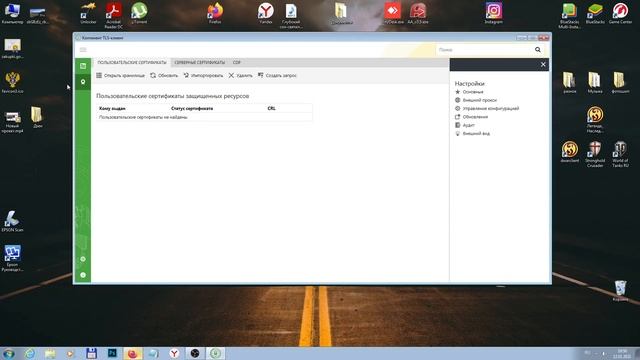Select the Instagram desktop icon
640x360 pixels.
click(x=493, y=13)
